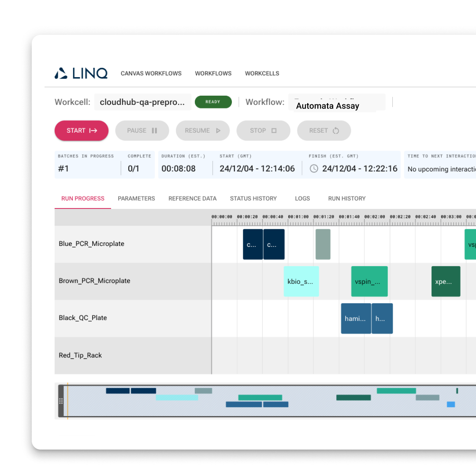
Task: Click the hami... task block
Action: [x=356, y=319]
